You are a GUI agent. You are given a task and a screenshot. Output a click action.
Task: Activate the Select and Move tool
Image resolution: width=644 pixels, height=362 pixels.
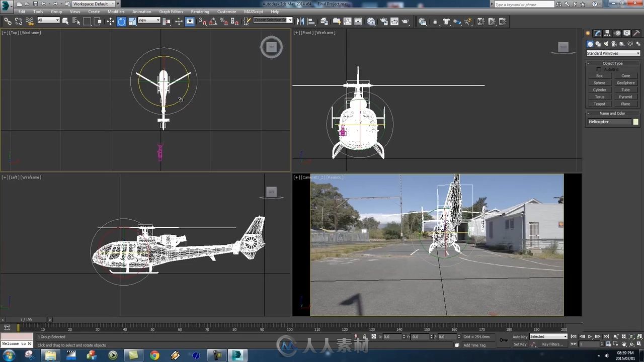click(x=110, y=21)
